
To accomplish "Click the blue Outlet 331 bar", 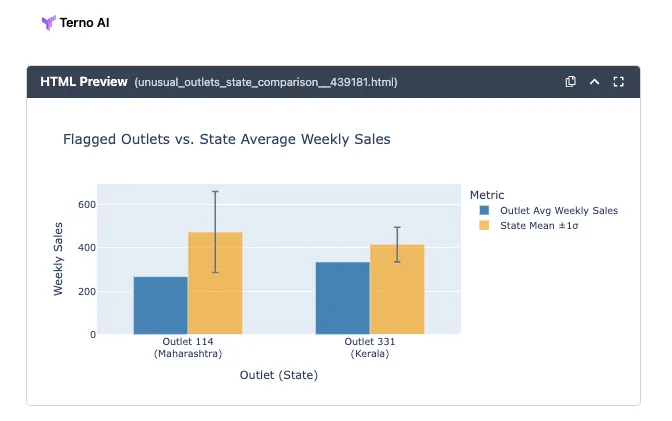I will 343,298.
